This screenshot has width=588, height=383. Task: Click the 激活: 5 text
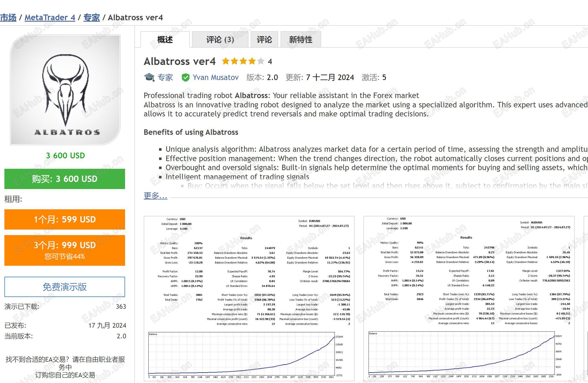tap(374, 78)
